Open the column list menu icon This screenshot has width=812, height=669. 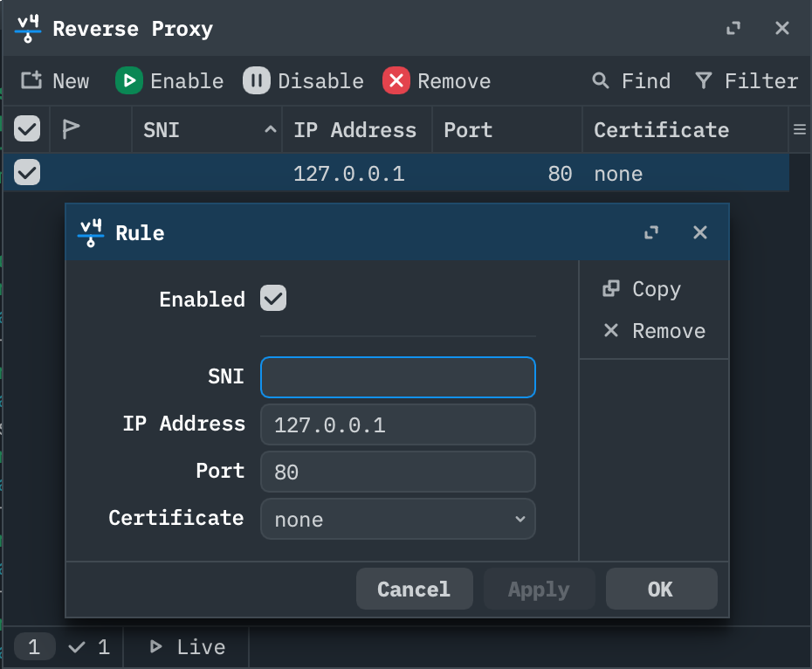pos(800,129)
